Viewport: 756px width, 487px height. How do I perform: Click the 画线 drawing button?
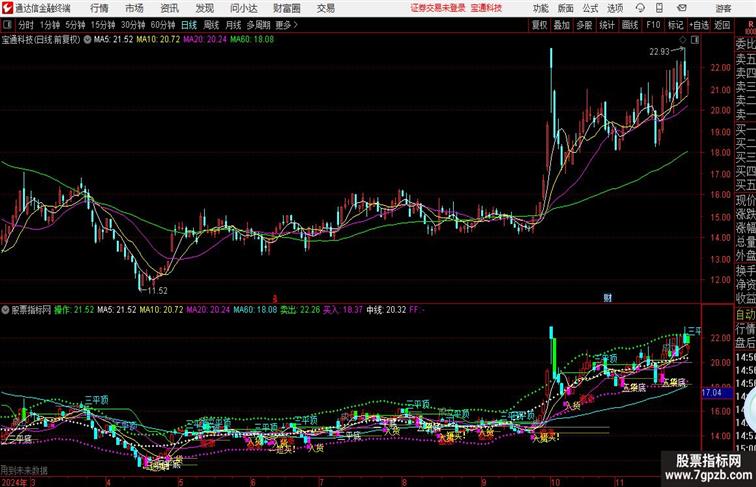point(630,25)
